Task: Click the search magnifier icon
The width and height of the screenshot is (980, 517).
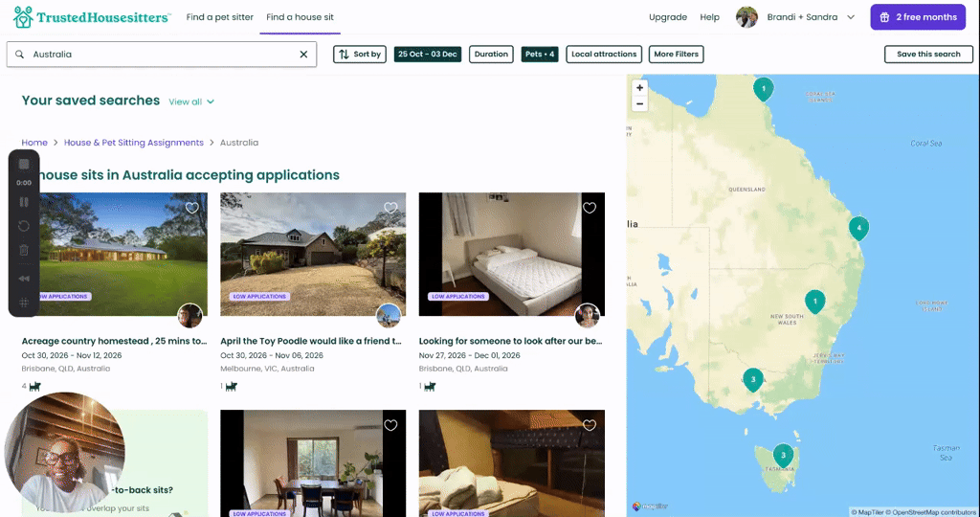Action: [20, 55]
